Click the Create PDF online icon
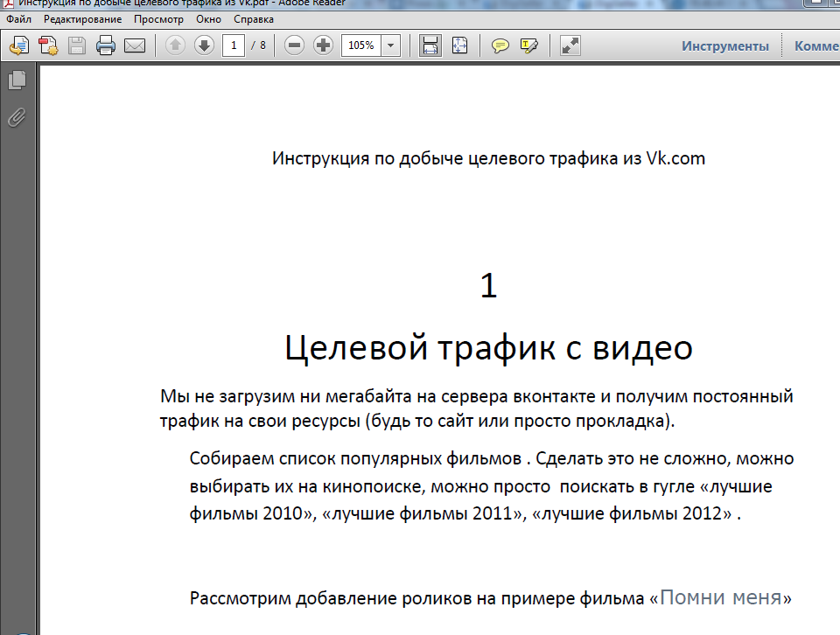This screenshot has width=840, height=635. pos(48,45)
